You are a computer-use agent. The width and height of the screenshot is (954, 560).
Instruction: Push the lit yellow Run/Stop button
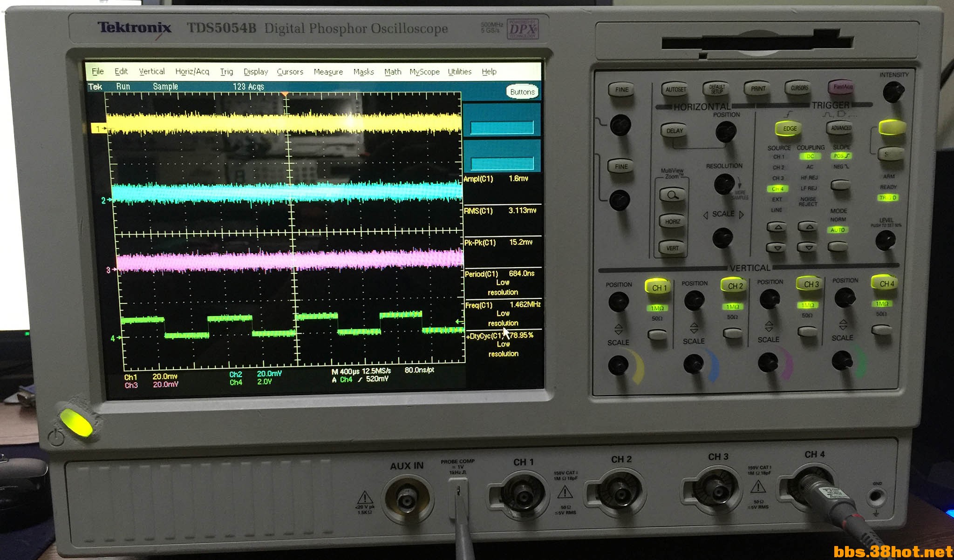click(x=892, y=127)
